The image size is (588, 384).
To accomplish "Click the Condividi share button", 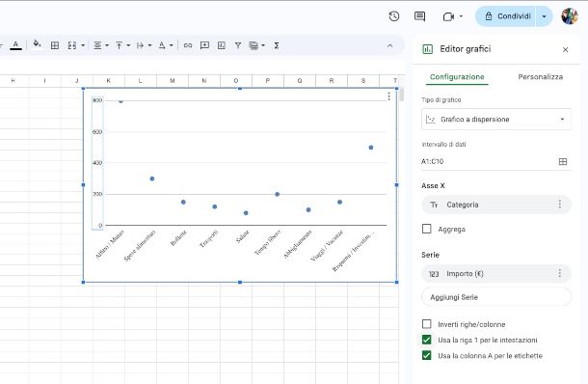I will click(x=505, y=16).
